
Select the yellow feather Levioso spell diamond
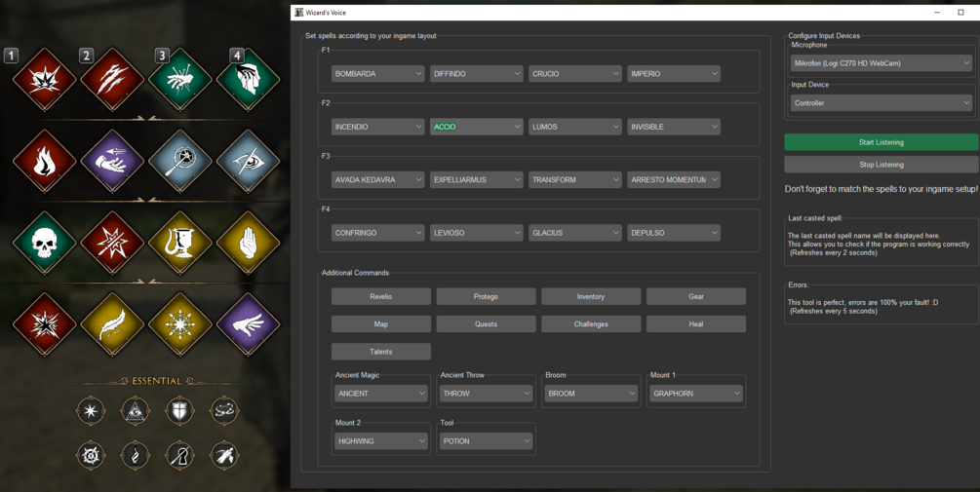(112, 324)
